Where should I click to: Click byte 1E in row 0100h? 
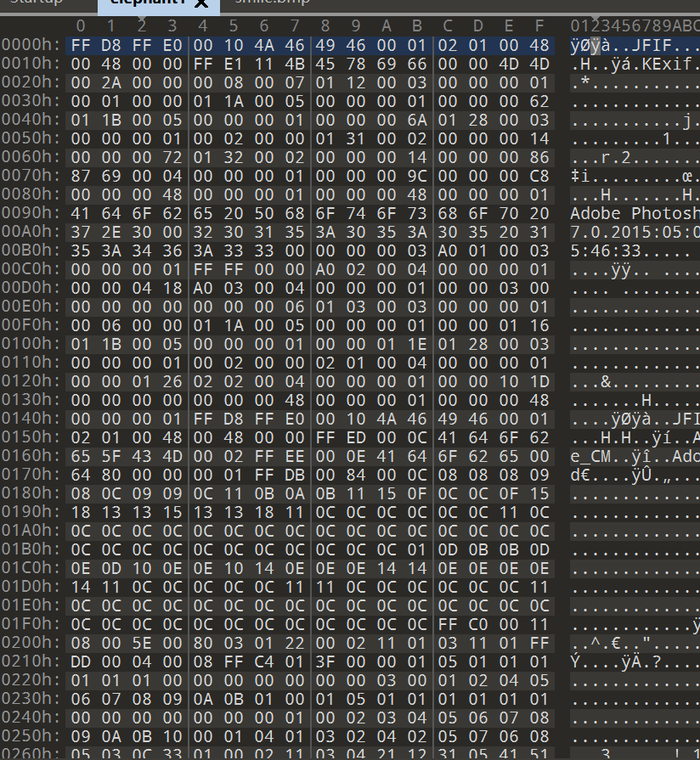[x=416, y=344]
